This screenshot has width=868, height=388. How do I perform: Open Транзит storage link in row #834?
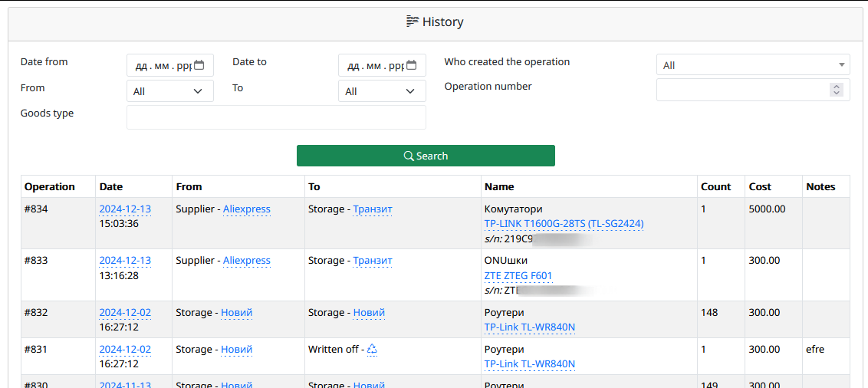tap(373, 209)
